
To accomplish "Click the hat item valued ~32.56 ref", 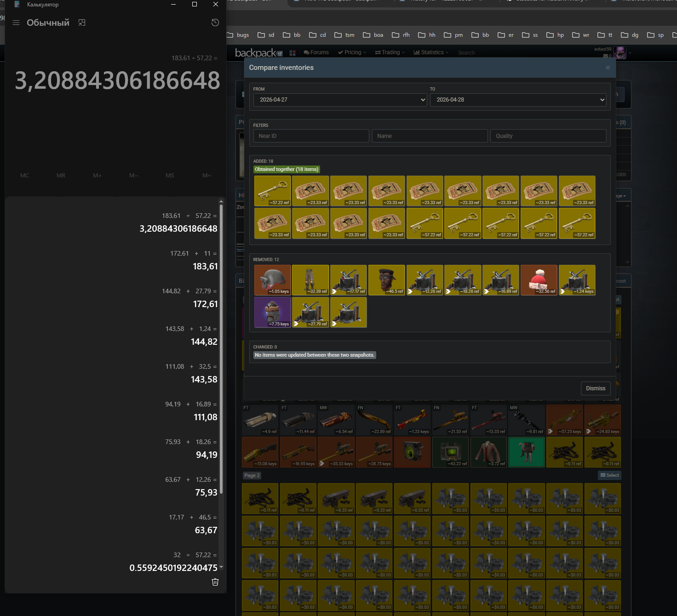I will coord(539,280).
